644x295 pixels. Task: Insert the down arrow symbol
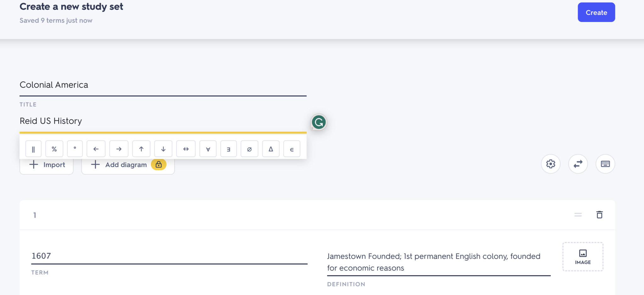(163, 149)
